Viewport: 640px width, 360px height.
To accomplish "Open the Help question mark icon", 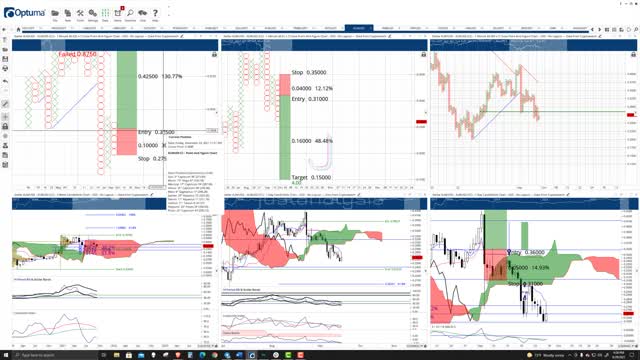I will point(155,13).
